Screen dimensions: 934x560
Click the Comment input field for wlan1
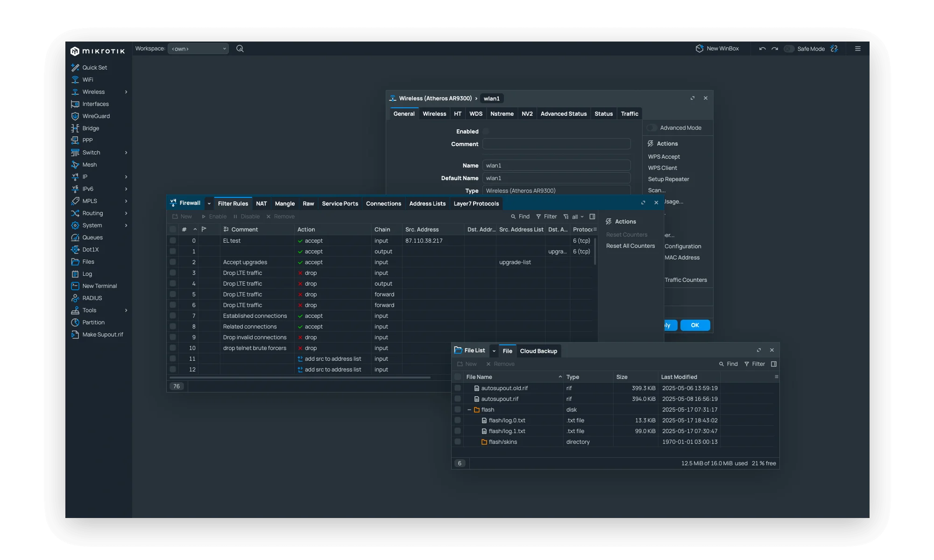coord(556,144)
